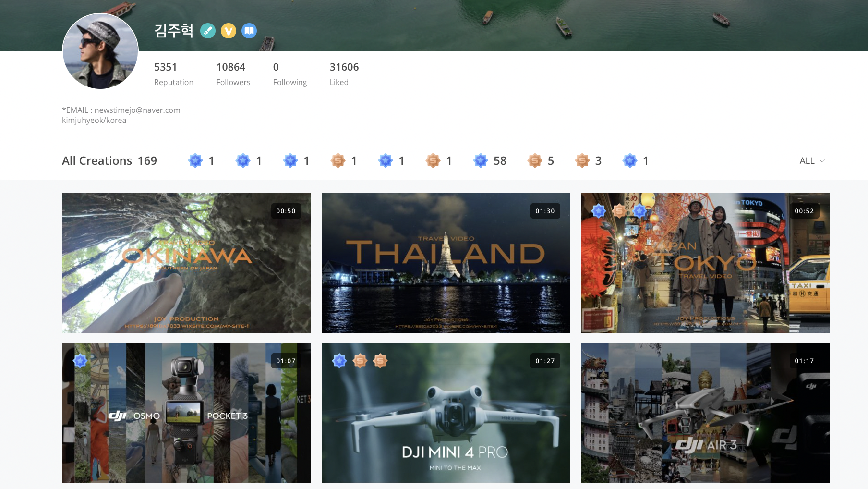The image size is (868, 489).
Task: Click the 00:52 duration label on Tokyo
Action: click(805, 211)
